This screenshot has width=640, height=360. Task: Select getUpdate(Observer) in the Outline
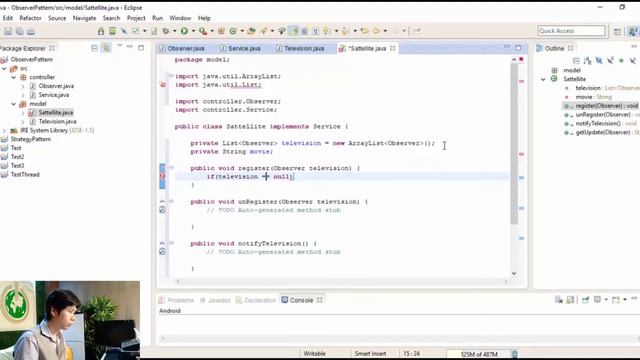point(602,133)
